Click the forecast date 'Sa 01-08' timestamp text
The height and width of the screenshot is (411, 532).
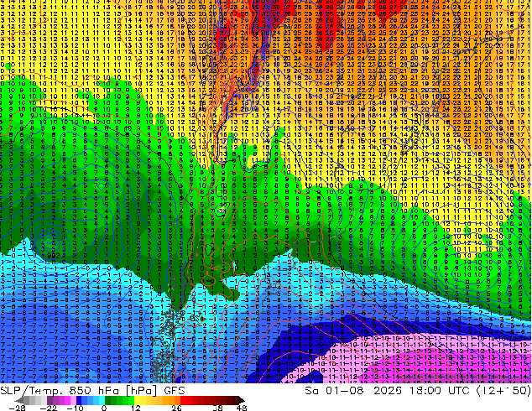tap(334, 391)
